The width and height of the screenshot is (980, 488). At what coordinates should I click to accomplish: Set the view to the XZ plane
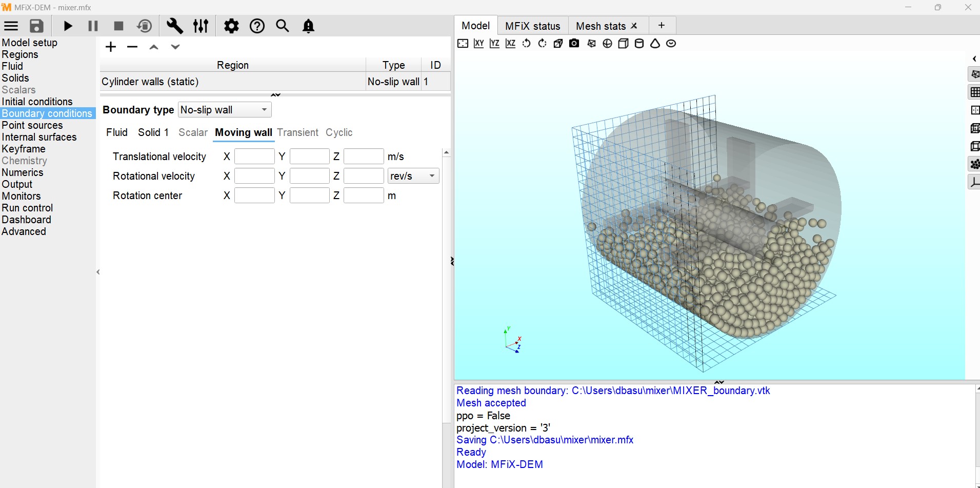510,44
